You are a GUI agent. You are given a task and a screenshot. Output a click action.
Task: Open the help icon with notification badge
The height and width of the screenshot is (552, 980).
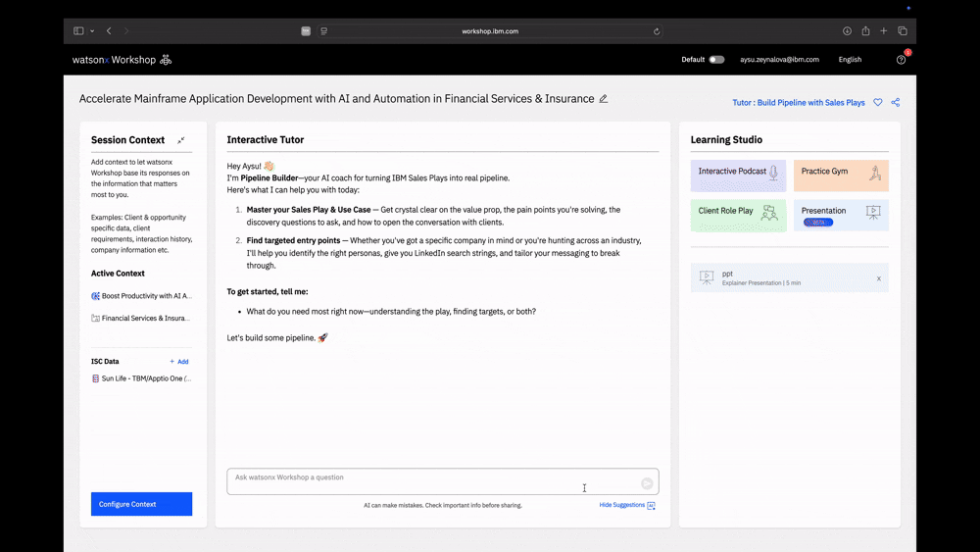(902, 60)
